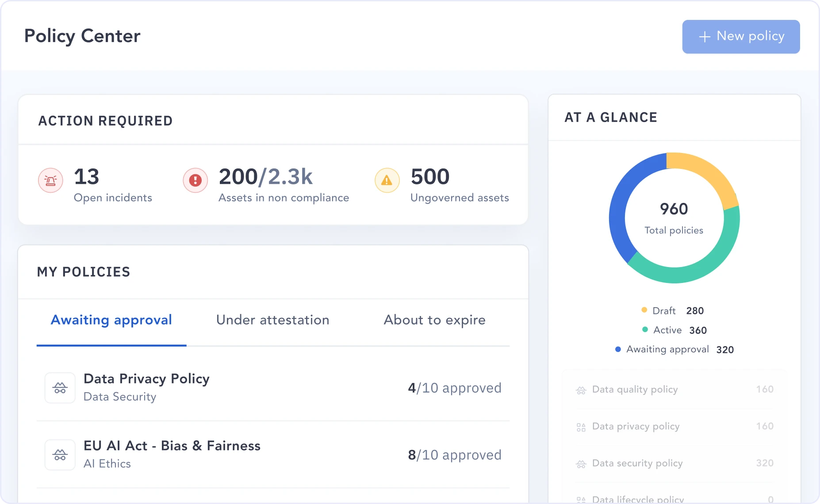Open EU AI Act - Bias & Fairness
820x504 pixels.
coord(273,454)
